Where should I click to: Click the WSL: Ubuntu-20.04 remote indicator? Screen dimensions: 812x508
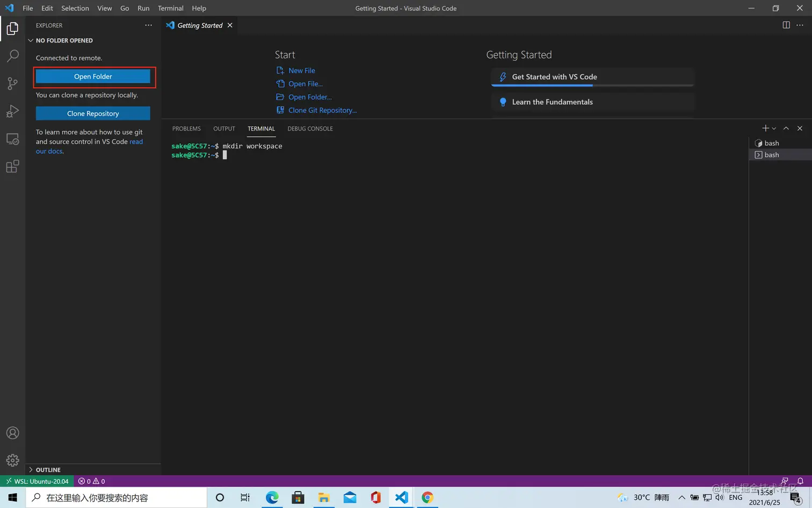(x=37, y=481)
